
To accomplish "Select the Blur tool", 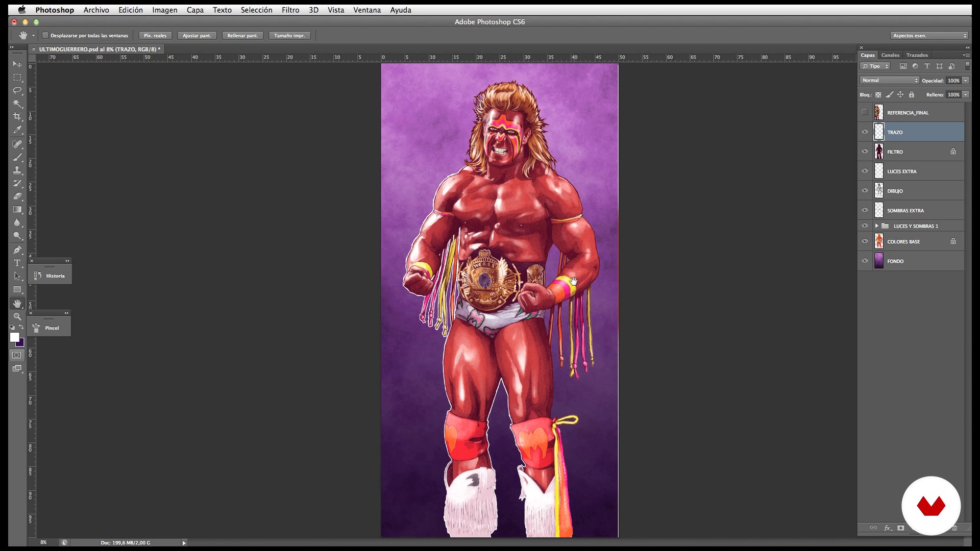I will click(x=17, y=223).
